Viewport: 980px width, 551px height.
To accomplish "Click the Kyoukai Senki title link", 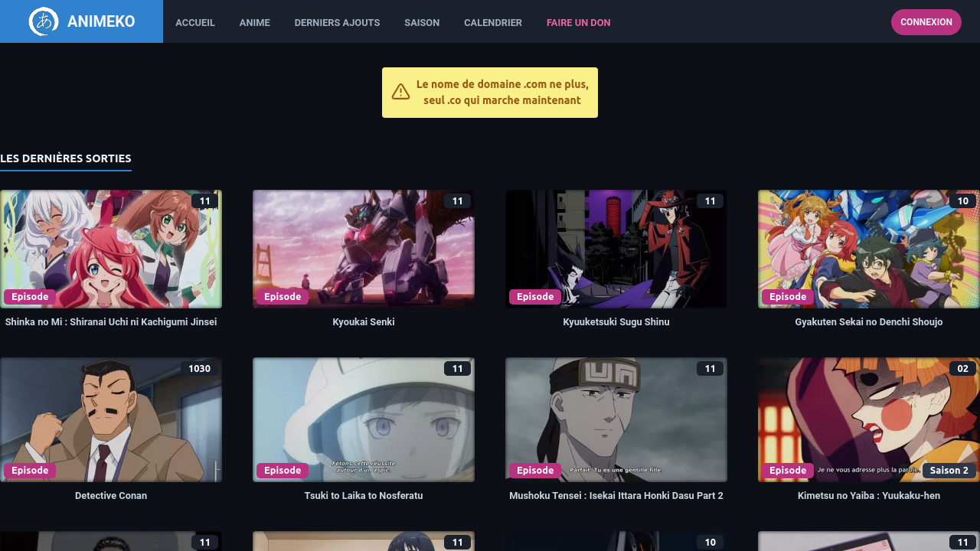I will [x=364, y=322].
